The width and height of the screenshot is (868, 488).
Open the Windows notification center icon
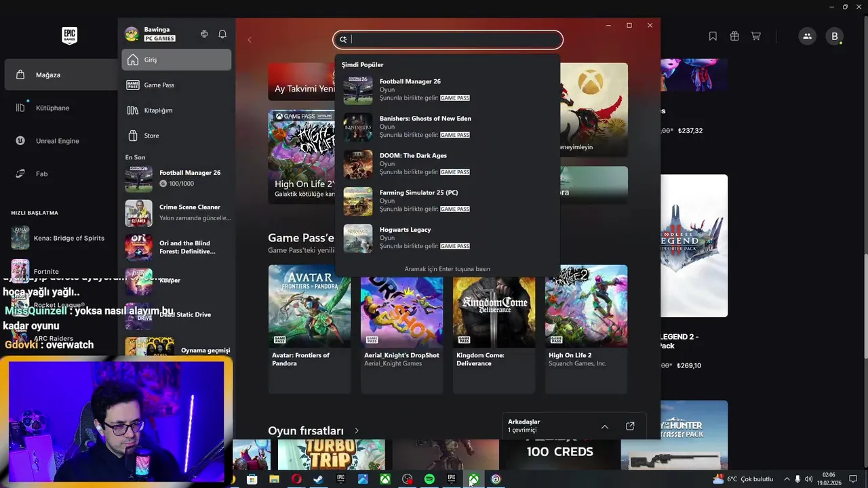tap(853, 479)
